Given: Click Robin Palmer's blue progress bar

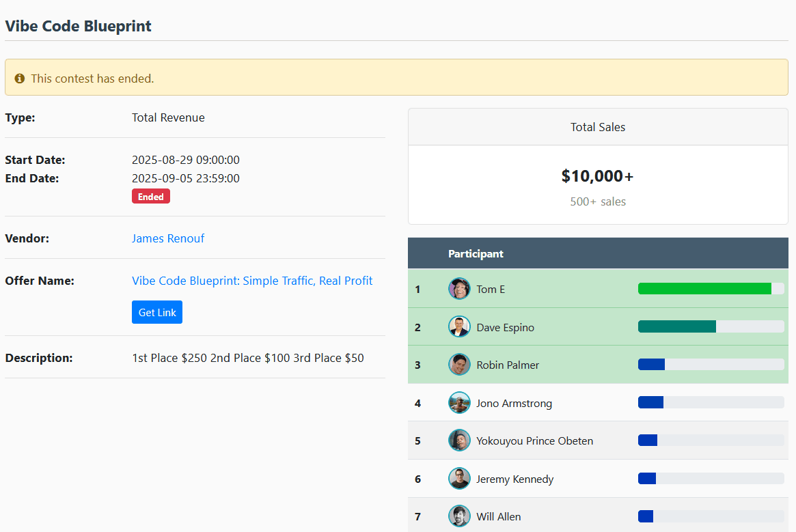Looking at the screenshot, I should click(x=651, y=365).
